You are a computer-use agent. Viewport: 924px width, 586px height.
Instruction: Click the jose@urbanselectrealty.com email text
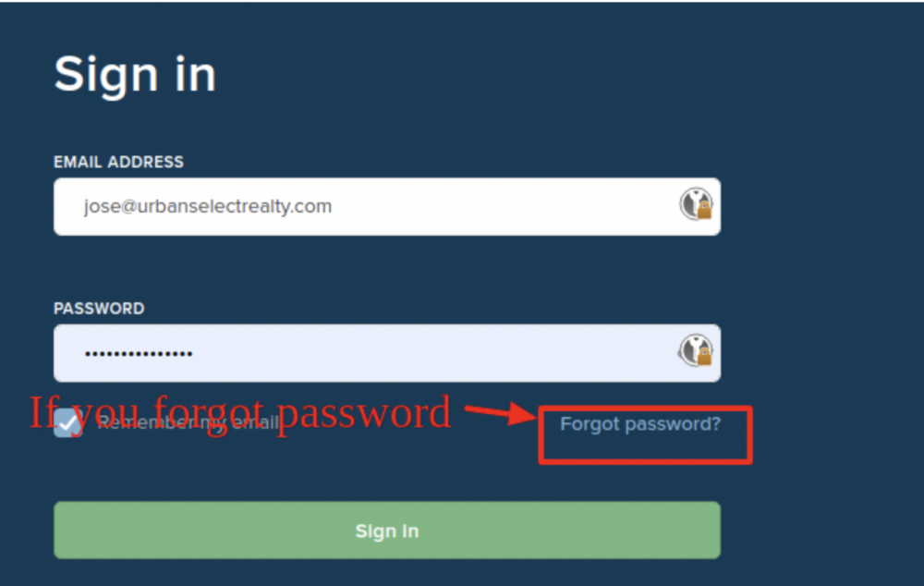click(208, 207)
